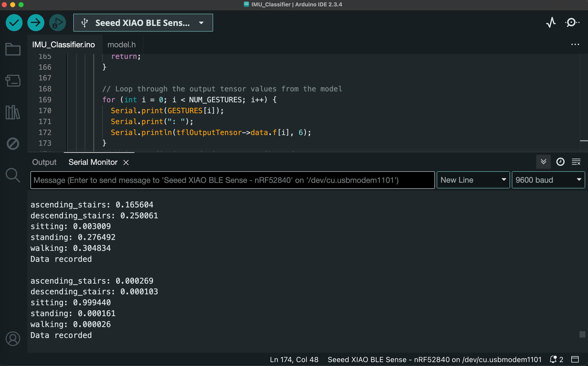Click the Verify sketch checkmark button

(14, 23)
